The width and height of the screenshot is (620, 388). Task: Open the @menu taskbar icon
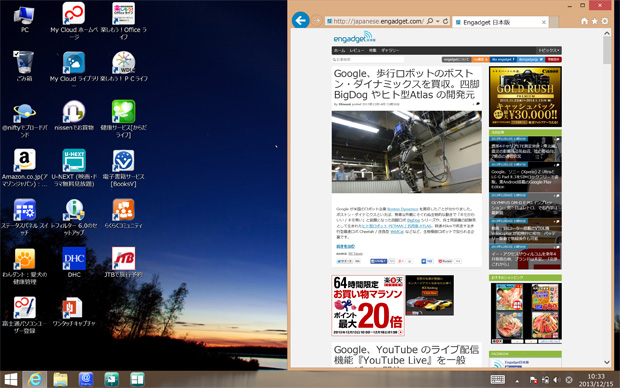click(86, 380)
